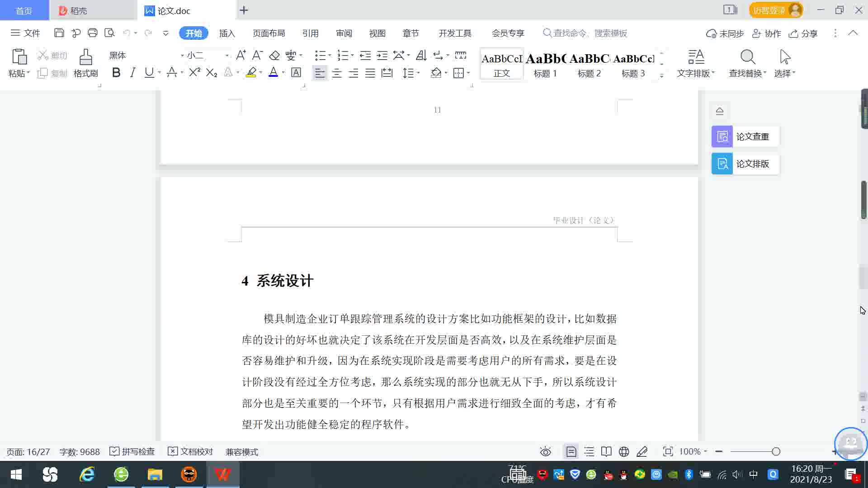
Task: Click the superscript X² icon
Action: click(x=194, y=73)
